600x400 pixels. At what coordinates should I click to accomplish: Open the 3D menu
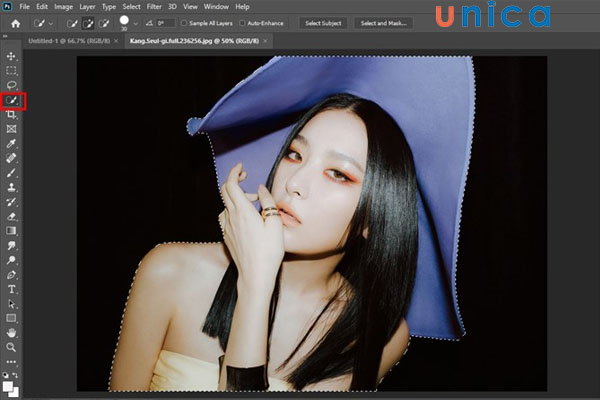[173, 7]
